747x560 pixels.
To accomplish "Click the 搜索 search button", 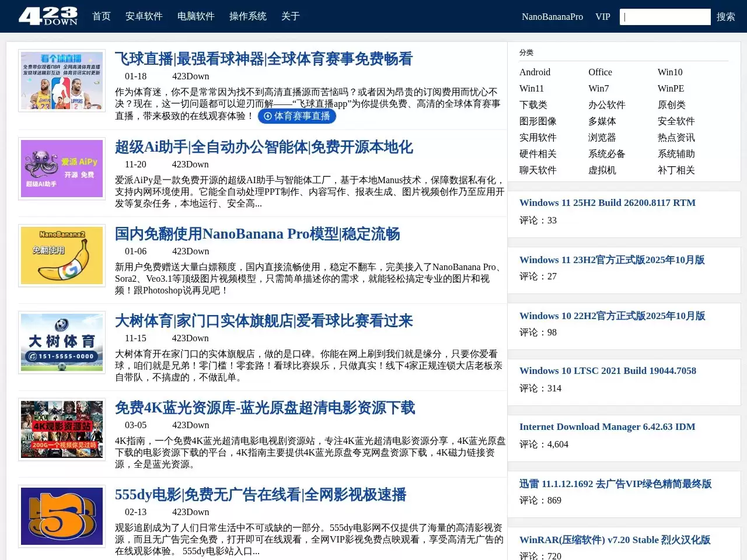I will click(x=726, y=17).
